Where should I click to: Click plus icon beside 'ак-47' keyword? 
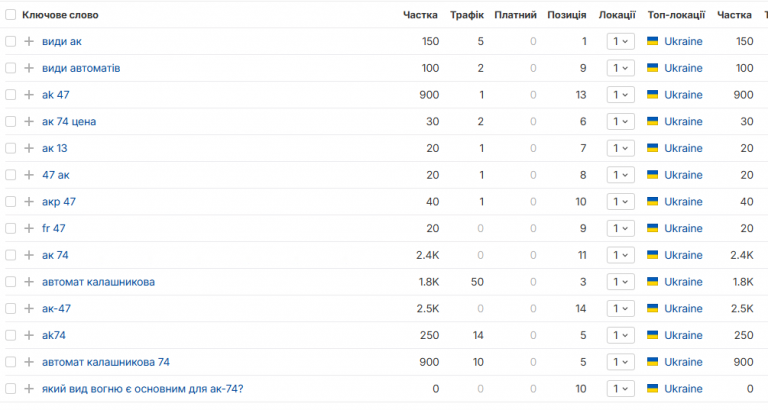29,309
